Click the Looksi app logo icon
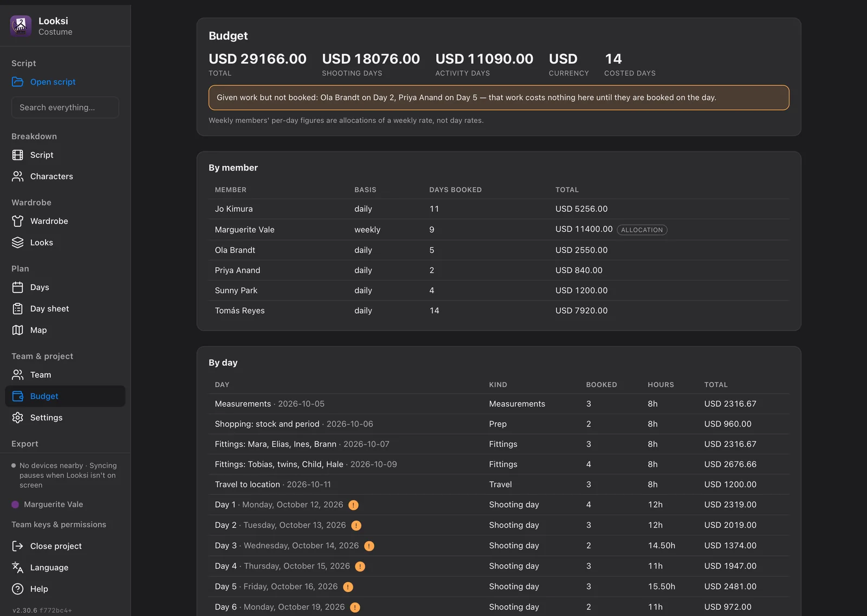The image size is (867, 616). click(x=21, y=26)
